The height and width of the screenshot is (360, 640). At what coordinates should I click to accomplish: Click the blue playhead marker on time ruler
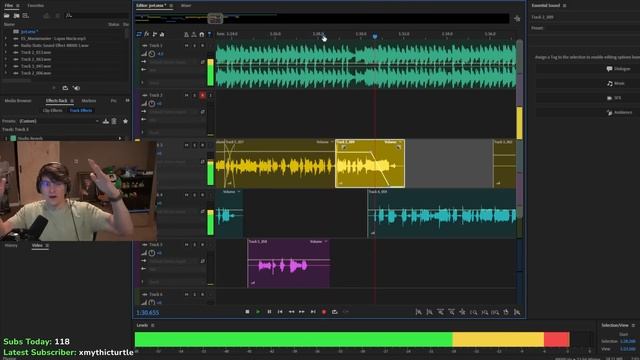coord(375,36)
